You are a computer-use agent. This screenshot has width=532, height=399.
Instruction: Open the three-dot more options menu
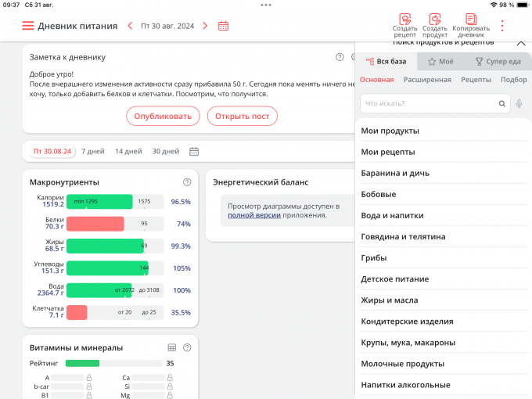tap(502, 26)
